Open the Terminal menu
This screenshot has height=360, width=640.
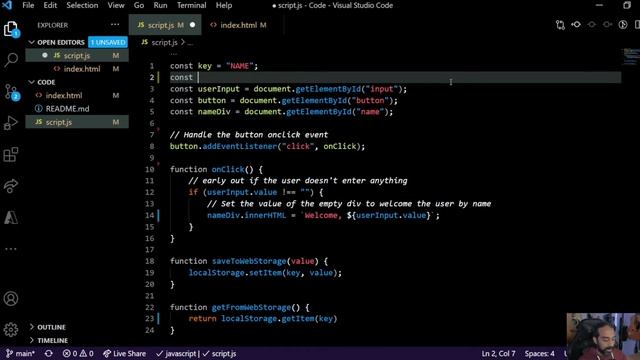191,5
